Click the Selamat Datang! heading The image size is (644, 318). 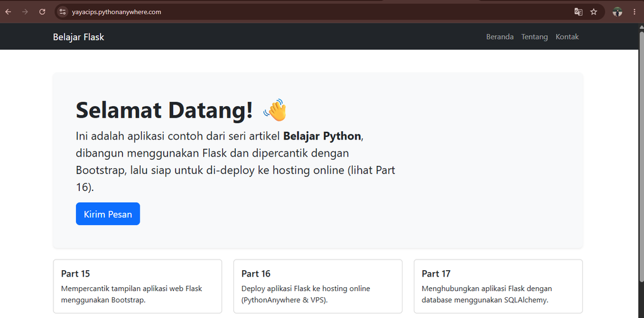coord(164,111)
